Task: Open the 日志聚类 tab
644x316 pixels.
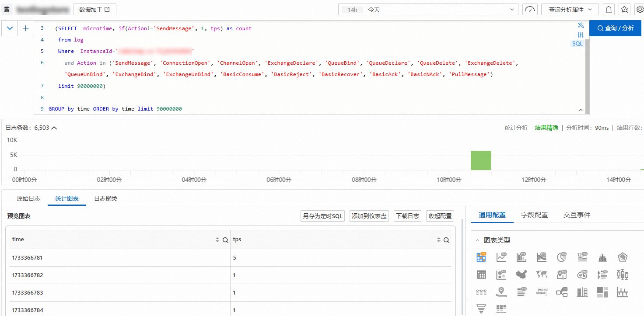Action: coord(105,198)
